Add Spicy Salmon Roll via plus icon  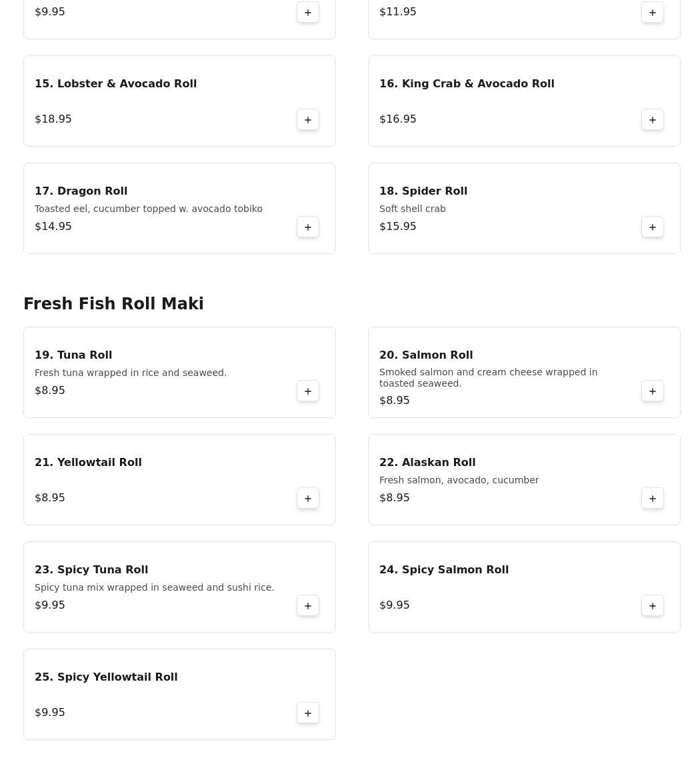(653, 605)
